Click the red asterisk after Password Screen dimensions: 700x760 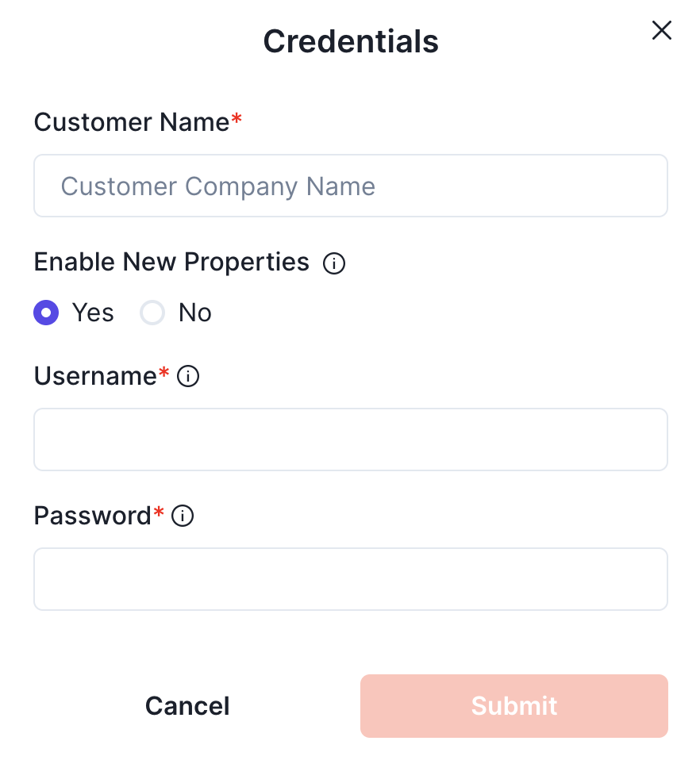pos(159,514)
